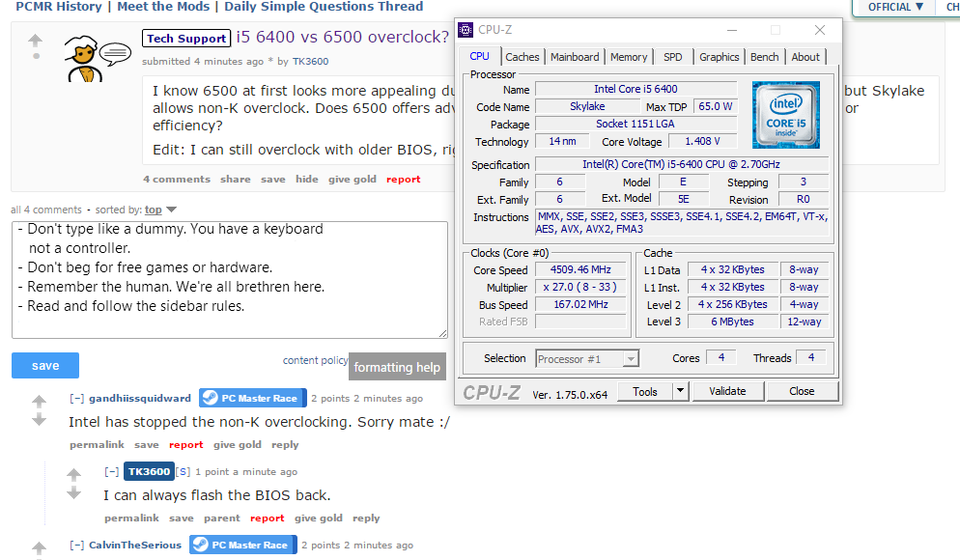The height and width of the screenshot is (560, 960).
Task: Open the Mainboard tab
Action: tap(575, 57)
